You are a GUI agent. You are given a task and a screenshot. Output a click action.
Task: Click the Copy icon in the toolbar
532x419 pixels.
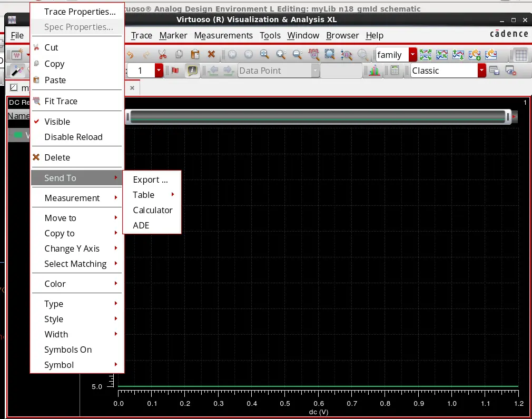179,54
